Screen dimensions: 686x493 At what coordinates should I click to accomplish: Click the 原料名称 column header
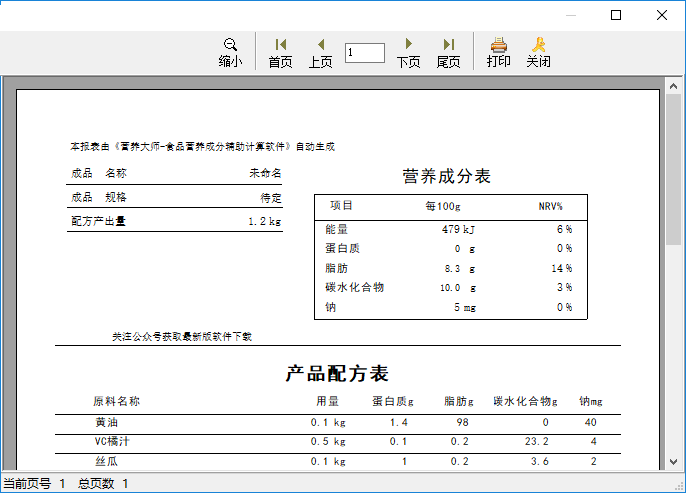coord(116,401)
